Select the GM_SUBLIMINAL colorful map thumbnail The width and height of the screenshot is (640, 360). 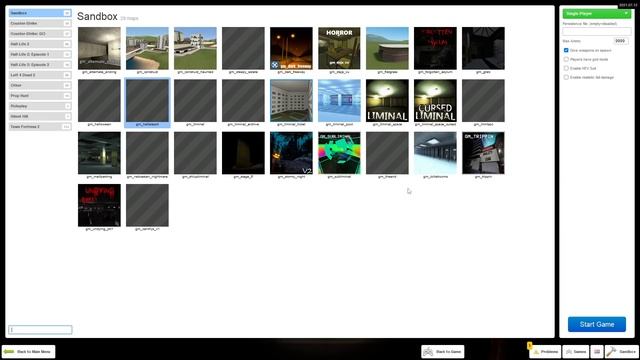coord(339,153)
